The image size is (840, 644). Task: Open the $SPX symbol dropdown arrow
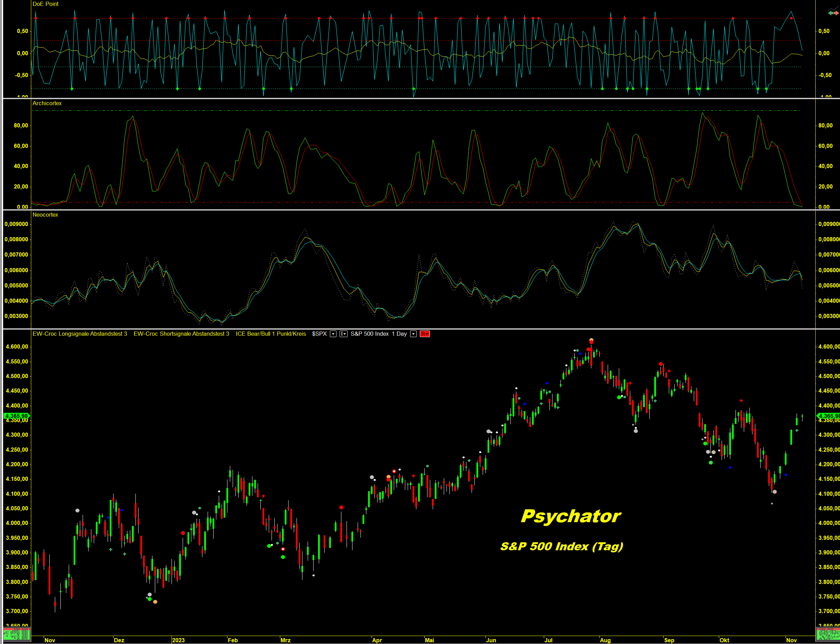point(333,334)
